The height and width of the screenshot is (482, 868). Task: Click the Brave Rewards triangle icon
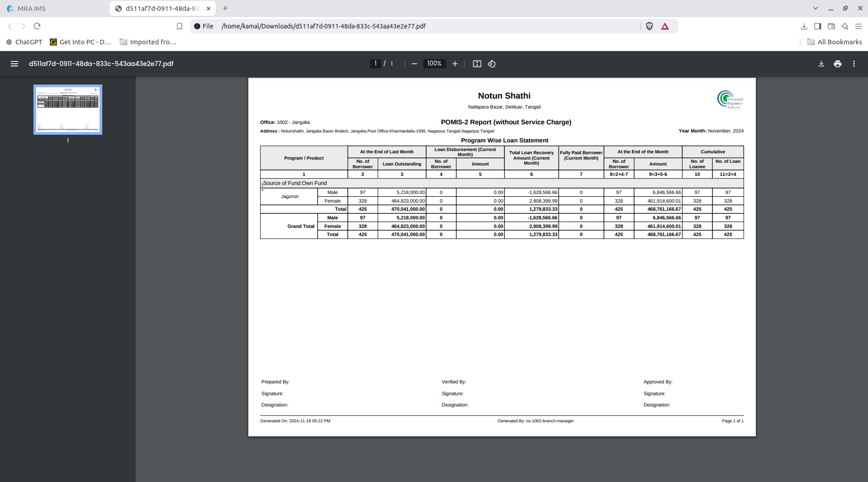point(665,26)
